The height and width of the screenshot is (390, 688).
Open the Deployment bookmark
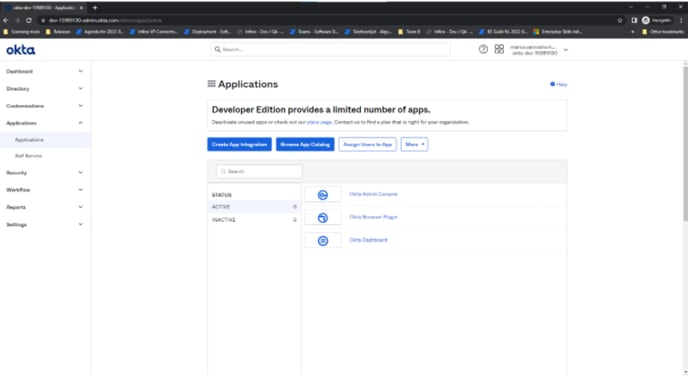[x=208, y=32]
